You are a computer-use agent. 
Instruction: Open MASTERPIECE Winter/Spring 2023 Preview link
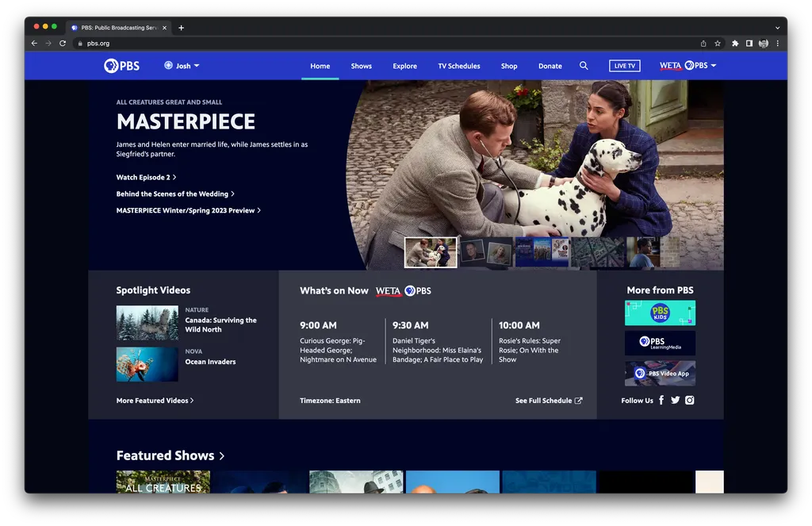click(189, 210)
